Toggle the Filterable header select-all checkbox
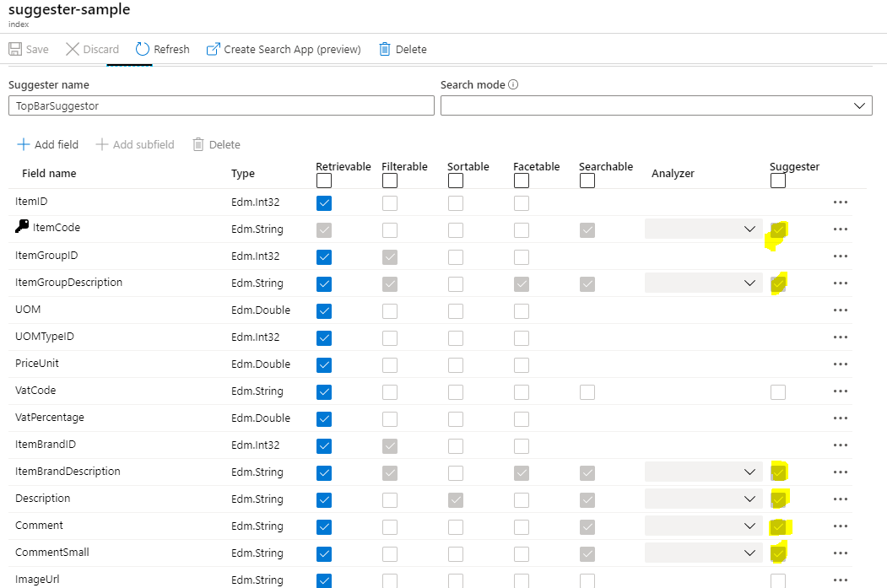Image resolution: width=887 pixels, height=588 pixels. 390,181
